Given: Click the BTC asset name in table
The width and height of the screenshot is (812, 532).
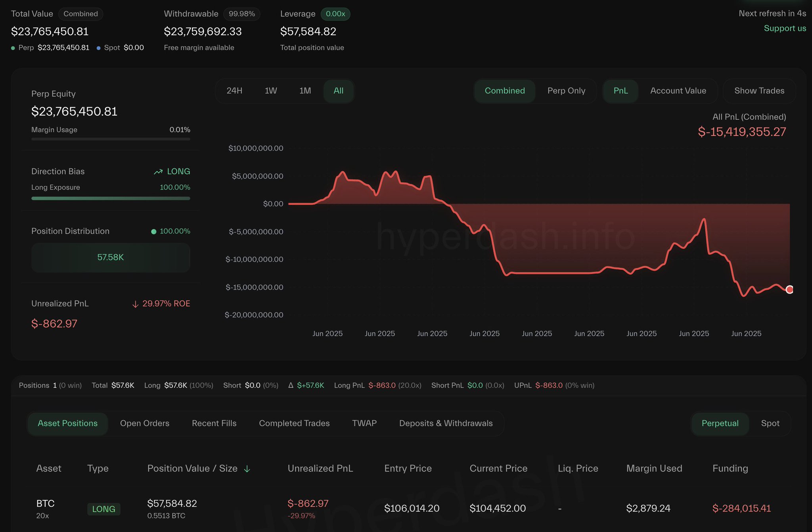Looking at the screenshot, I should (46, 503).
